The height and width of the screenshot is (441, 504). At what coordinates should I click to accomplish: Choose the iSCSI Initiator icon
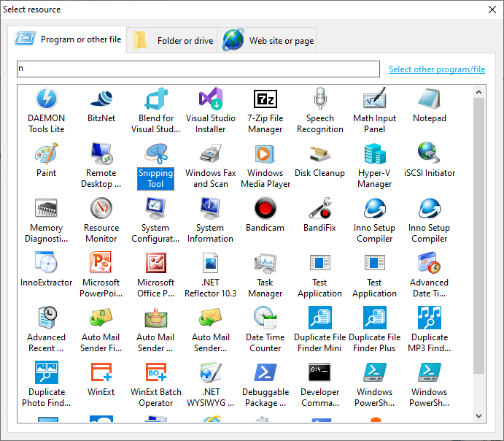point(430,153)
